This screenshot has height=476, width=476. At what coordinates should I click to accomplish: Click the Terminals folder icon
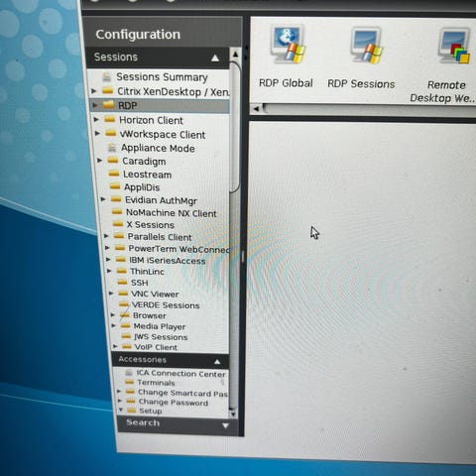point(130,382)
